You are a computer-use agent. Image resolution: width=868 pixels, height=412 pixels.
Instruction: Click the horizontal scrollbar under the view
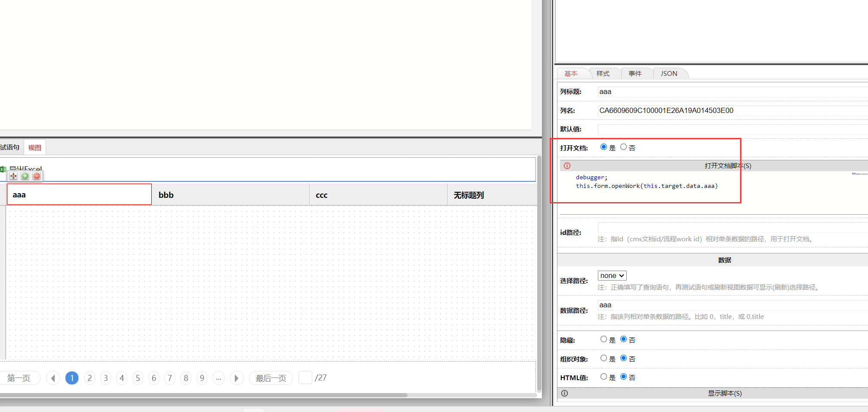pyautogui.click(x=203, y=395)
